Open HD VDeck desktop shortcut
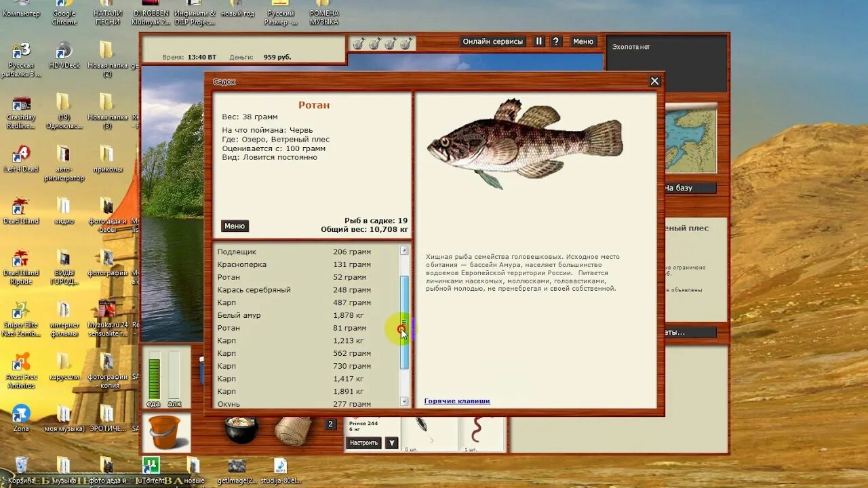868x488 pixels. pos(64,56)
